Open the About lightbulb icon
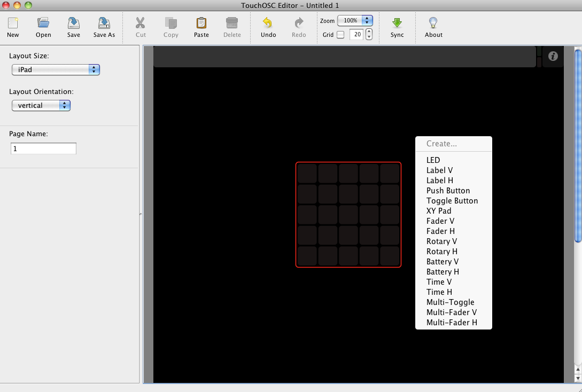 (433, 23)
